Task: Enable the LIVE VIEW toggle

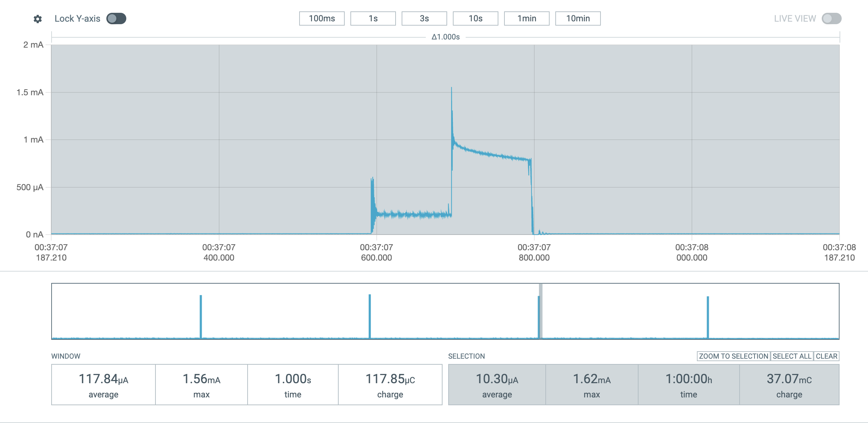Action: coord(831,18)
